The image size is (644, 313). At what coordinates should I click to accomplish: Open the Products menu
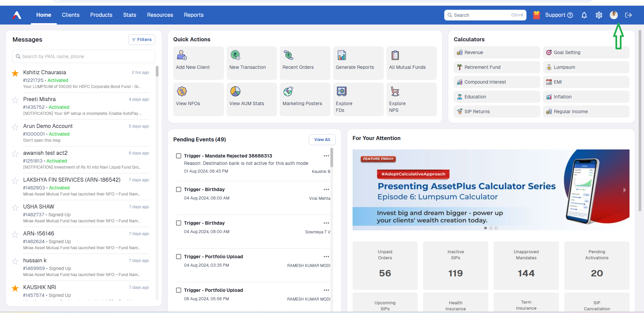[101, 15]
